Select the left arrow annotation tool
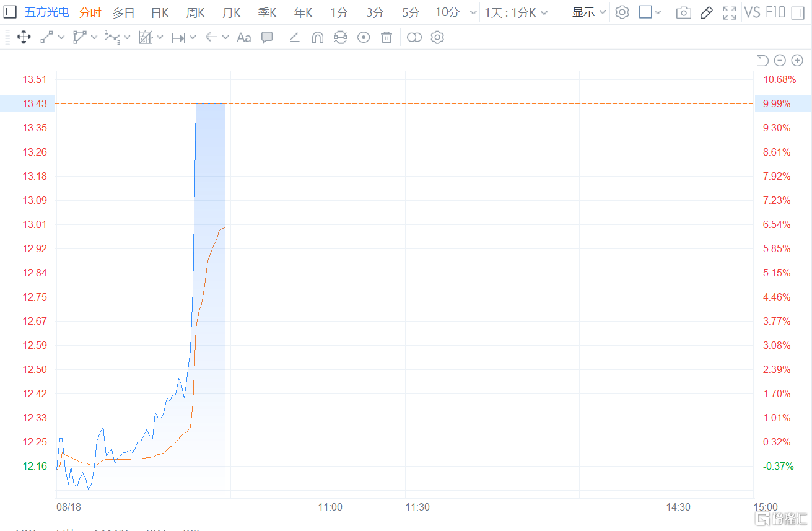 (x=211, y=38)
